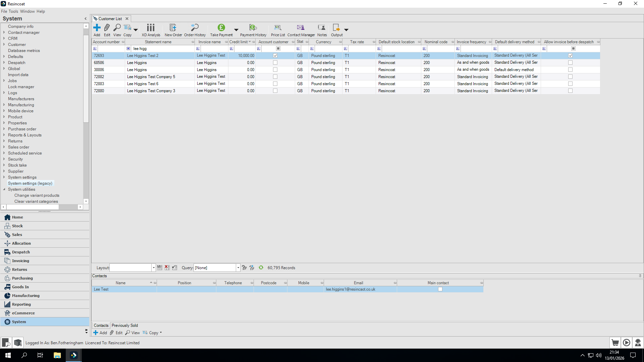Image resolution: width=644 pixels, height=362 pixels.
Task: Enable Account customer for account 68586
Action: click(x=275, y=62)
